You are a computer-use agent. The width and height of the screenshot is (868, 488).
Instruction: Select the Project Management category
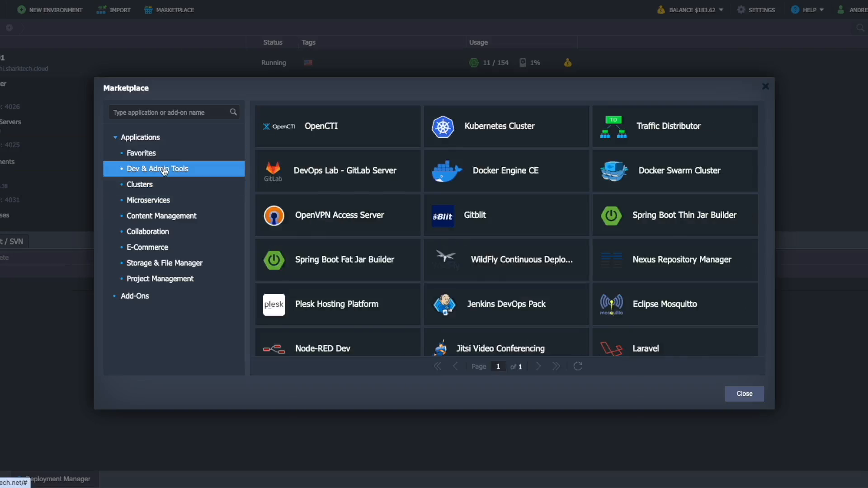[x=160, y=279]
